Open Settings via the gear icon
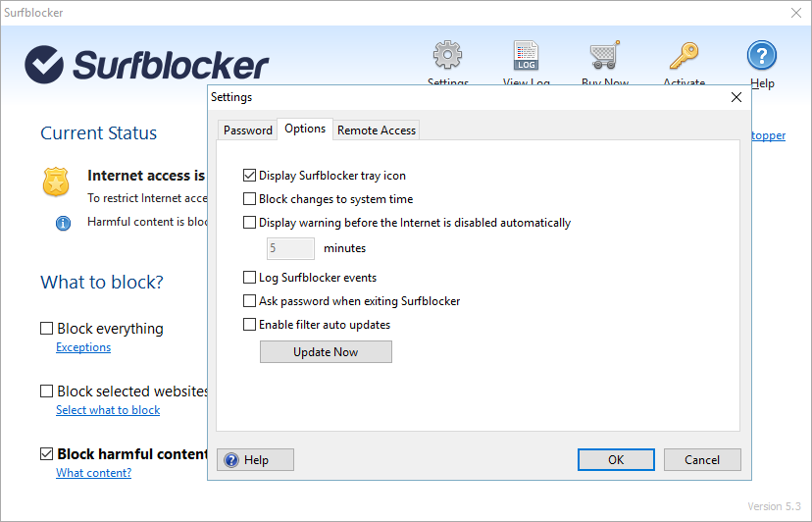 448,55
